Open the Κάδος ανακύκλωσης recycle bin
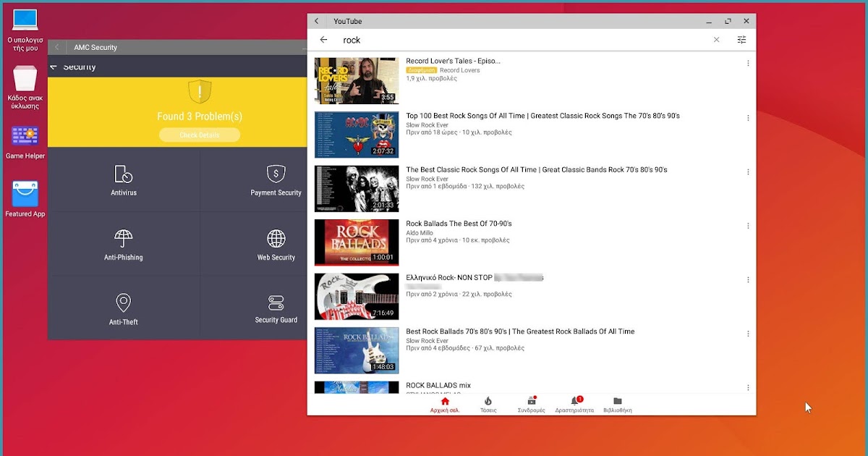The height and width of the screenshot is (456, 868). 25,88
